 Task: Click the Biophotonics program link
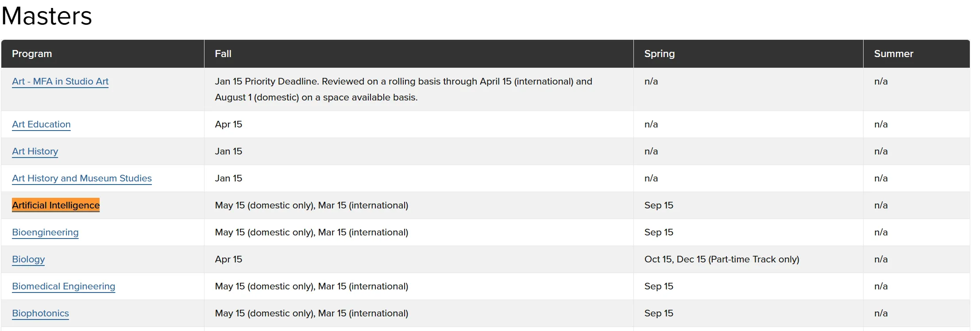tap(40, 313)
